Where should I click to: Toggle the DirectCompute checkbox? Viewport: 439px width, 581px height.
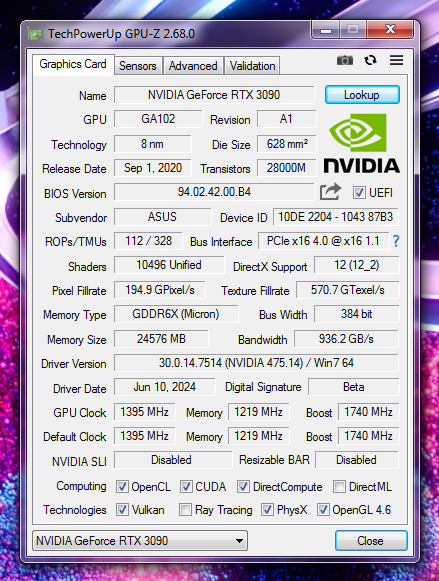coord(243,487)
